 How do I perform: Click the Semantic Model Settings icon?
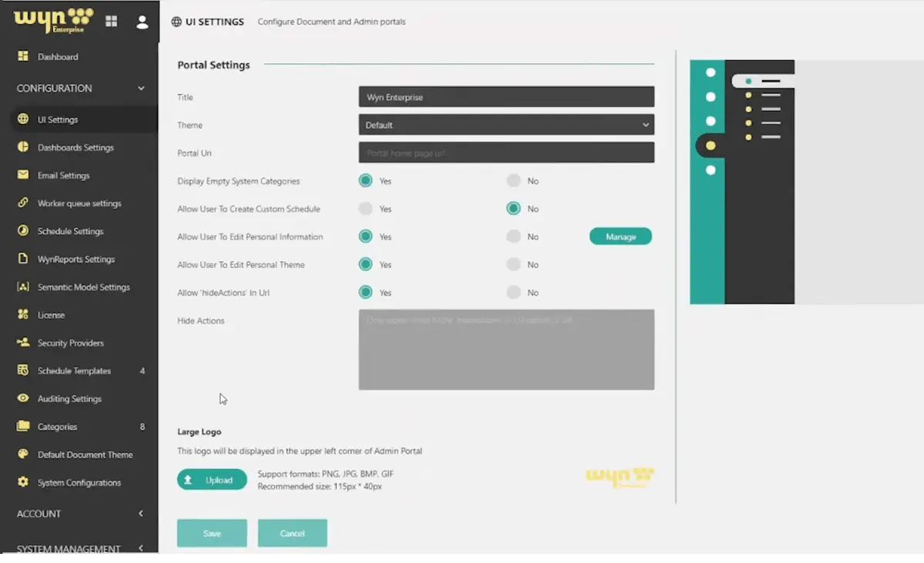coord(23,287)
